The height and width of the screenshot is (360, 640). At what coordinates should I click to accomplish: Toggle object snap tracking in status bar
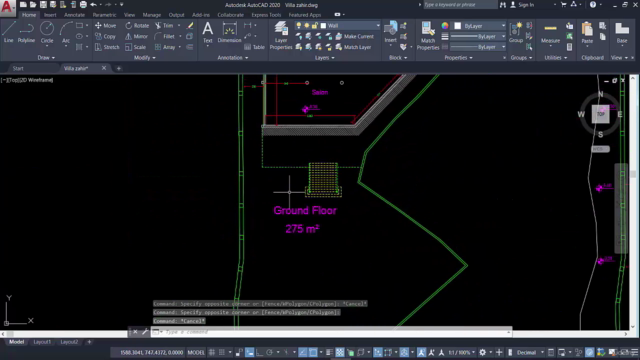point(302,352)
